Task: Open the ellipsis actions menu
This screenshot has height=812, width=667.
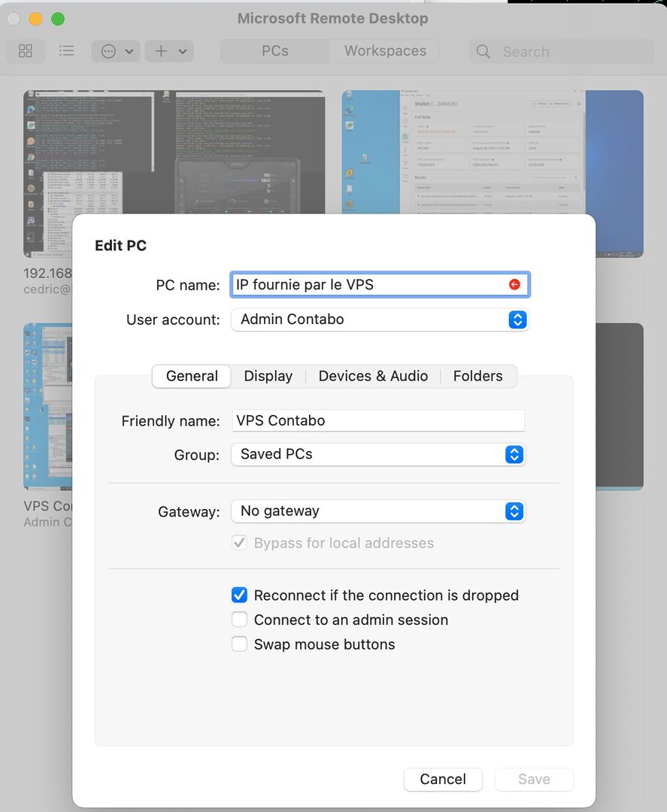Action: (116, 51)
